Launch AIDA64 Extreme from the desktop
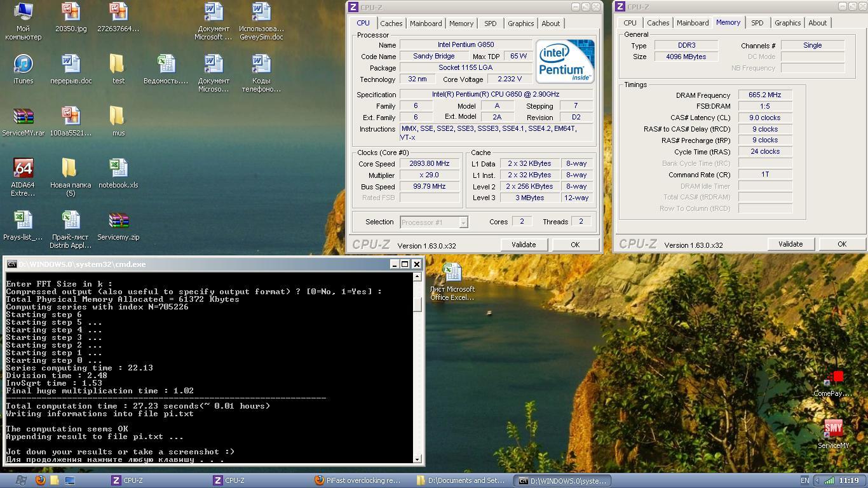868x488 pixels. click(x=24, y=168)
